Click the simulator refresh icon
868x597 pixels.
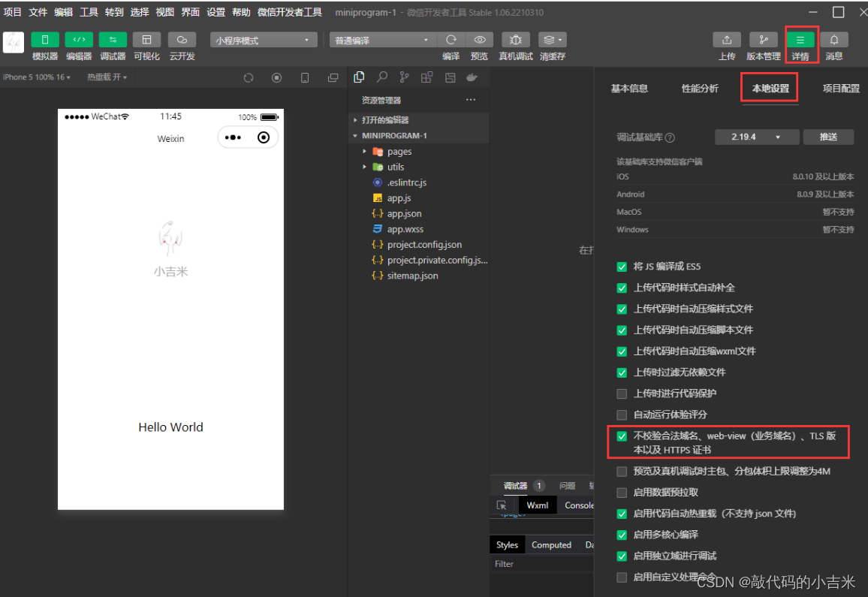249,78
